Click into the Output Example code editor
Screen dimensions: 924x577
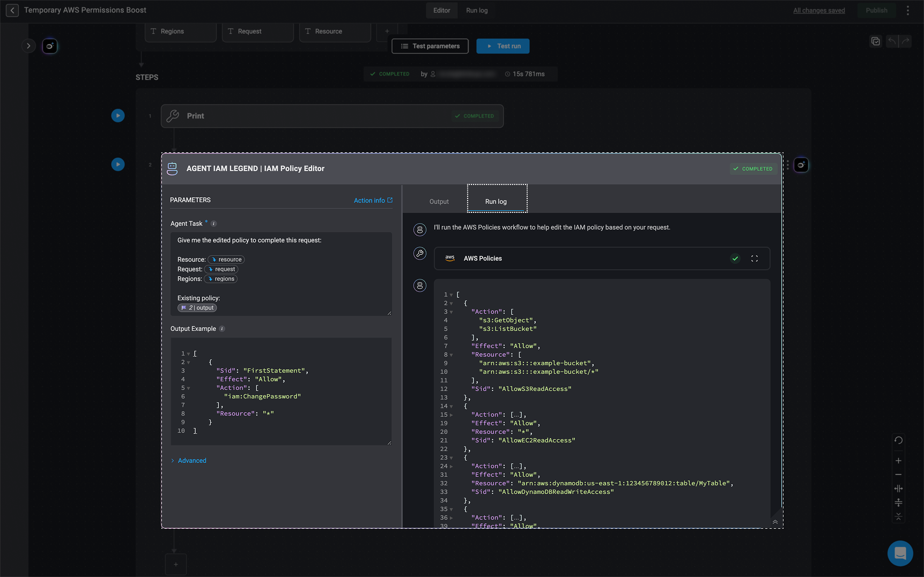pos(281,391)
